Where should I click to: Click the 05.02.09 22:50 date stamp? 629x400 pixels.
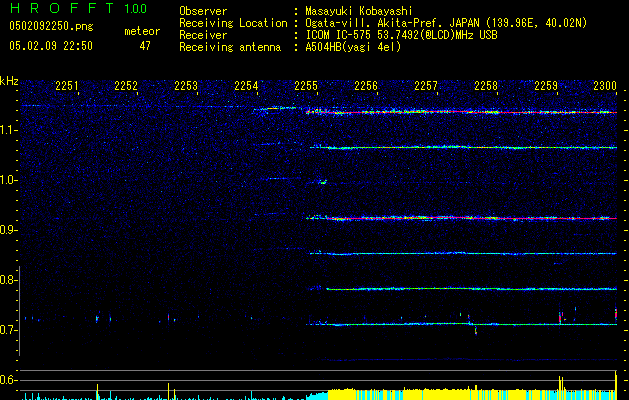click(50, 46)
